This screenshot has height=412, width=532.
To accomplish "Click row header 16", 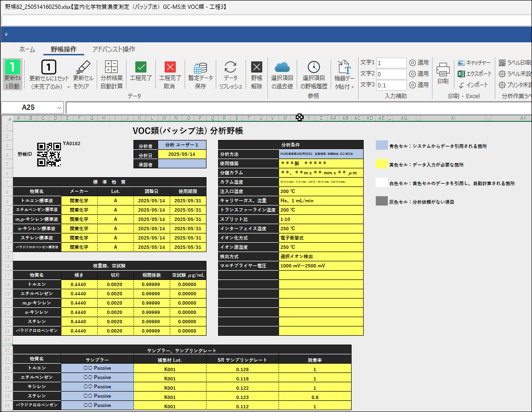I will click(7, 266).
